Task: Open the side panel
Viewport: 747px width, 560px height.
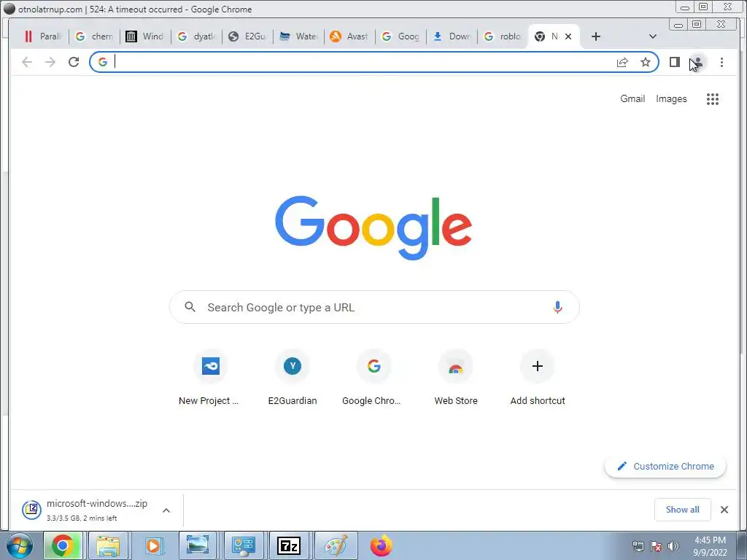Action: point(674,62)
